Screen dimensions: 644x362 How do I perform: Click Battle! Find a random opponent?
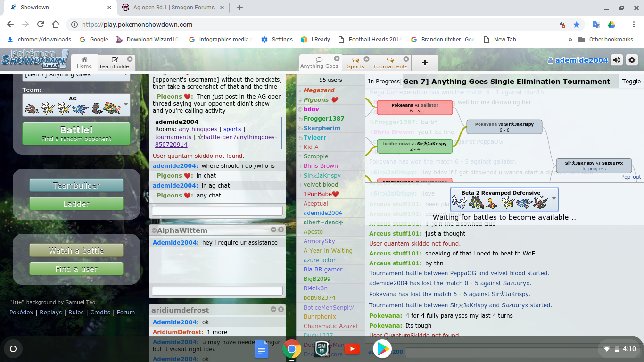[76, 133]
